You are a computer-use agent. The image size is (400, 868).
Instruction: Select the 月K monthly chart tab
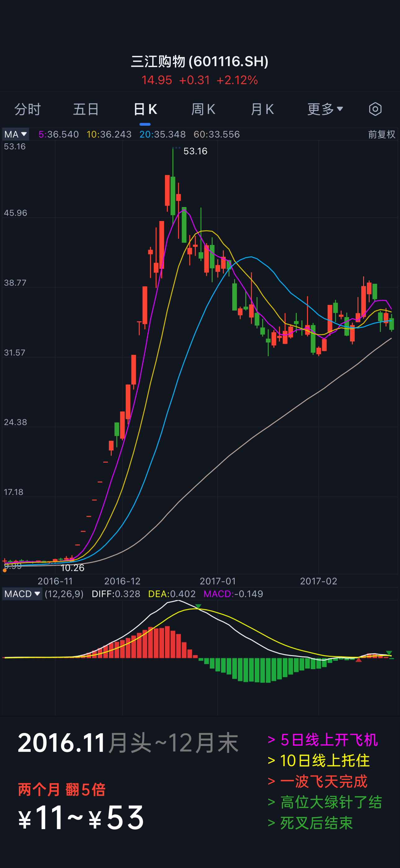pos(262,109)
